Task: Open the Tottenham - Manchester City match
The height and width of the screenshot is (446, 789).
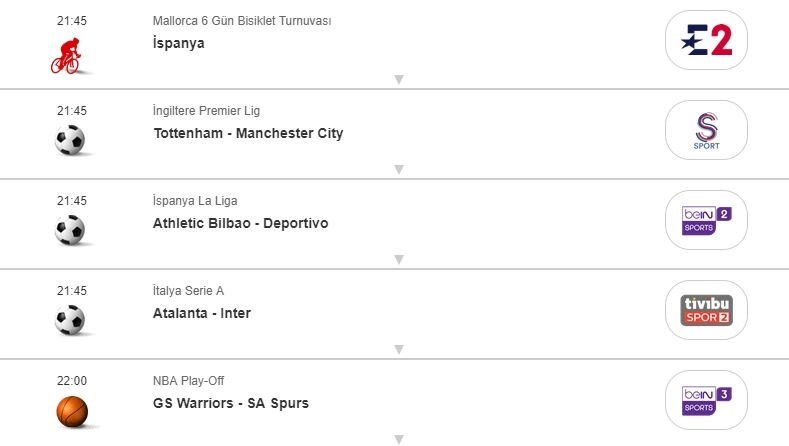Action: coord(248,133)
